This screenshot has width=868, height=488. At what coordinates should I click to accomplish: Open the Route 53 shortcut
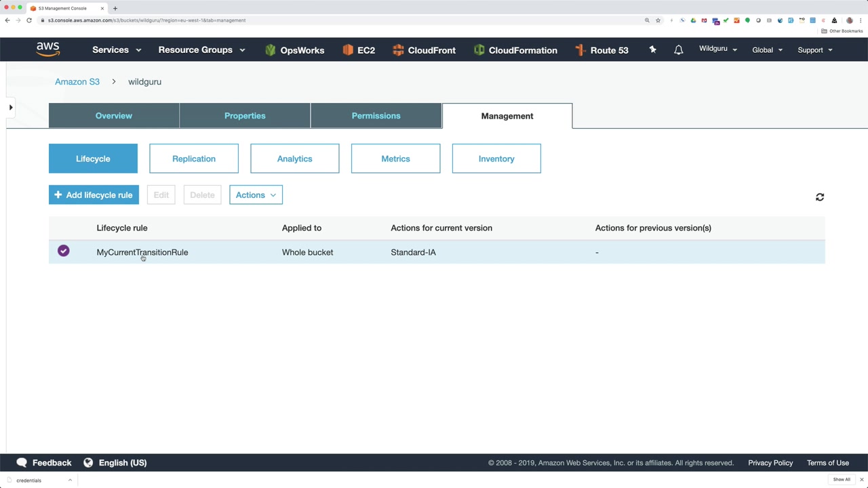click(601, 50)
